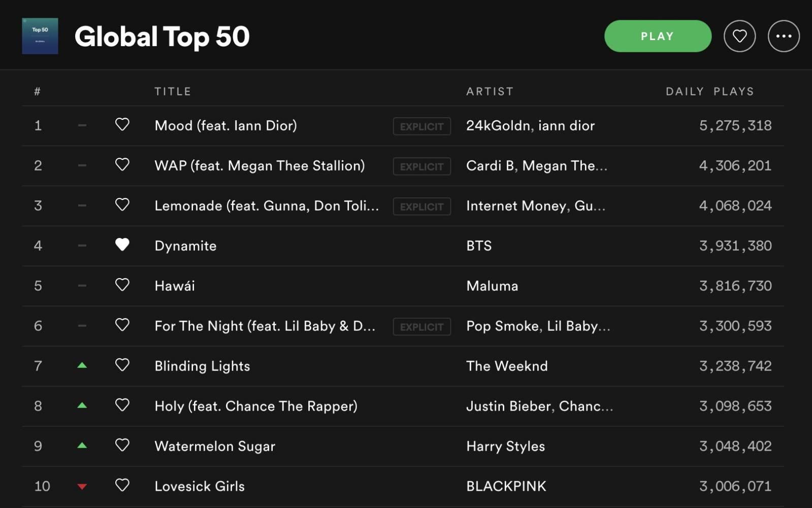This screenshot has height=508, width=812.
Task: Sort by the DAILY PLAYS column header
Action: [709, 91]
